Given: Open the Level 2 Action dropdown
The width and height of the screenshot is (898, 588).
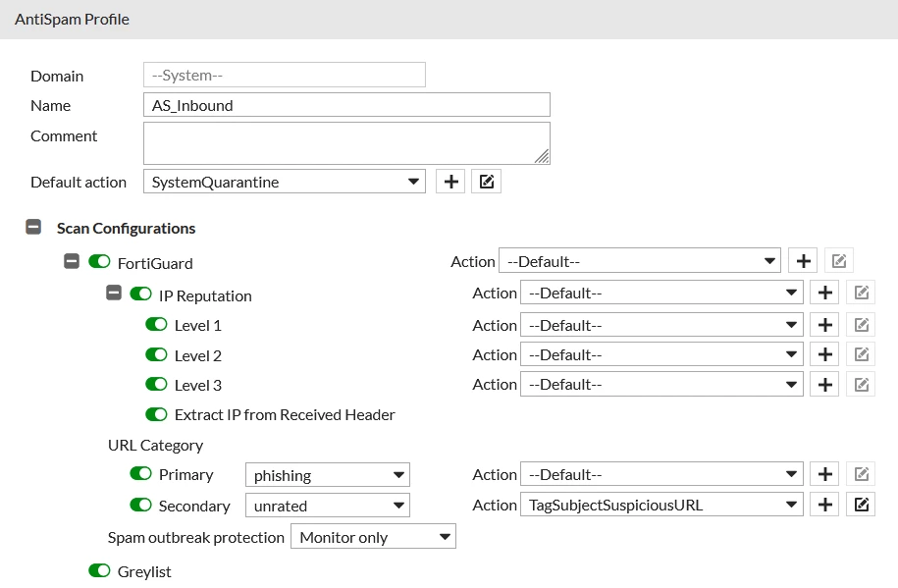Looking at the screenshot, I should 661,354.
